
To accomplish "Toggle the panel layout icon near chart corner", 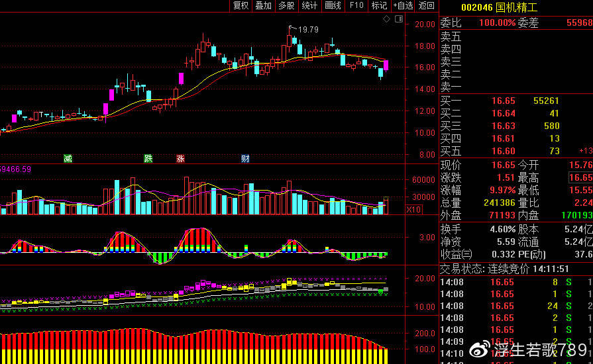I will pos(399,19).
